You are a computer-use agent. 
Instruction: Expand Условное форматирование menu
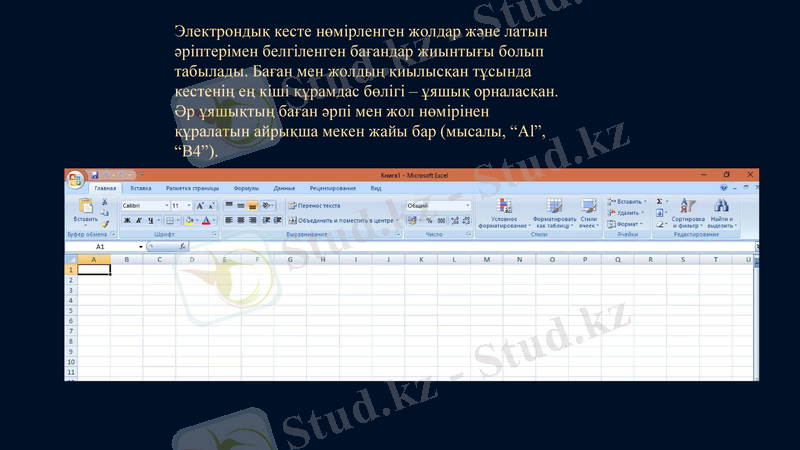pyautogui.click(x=504, y=213)
